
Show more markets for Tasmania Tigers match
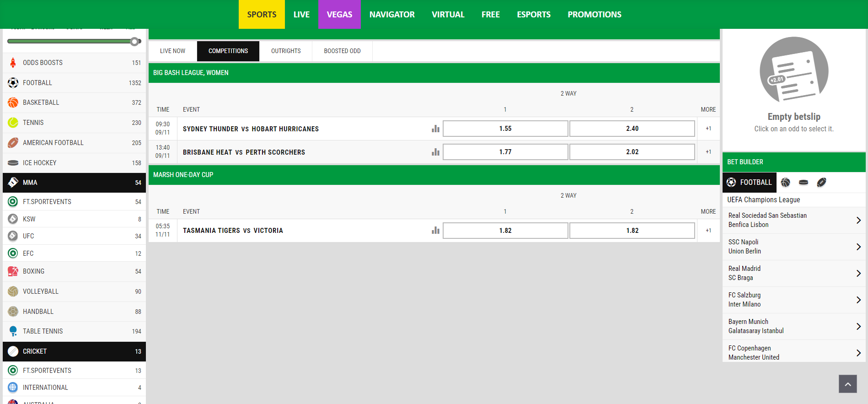[708, 231]
